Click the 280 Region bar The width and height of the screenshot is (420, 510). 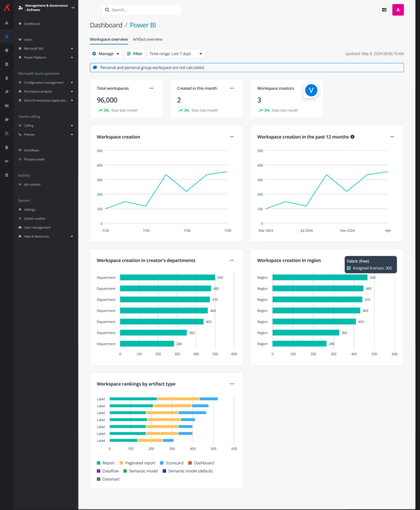(x=299, y=344)
